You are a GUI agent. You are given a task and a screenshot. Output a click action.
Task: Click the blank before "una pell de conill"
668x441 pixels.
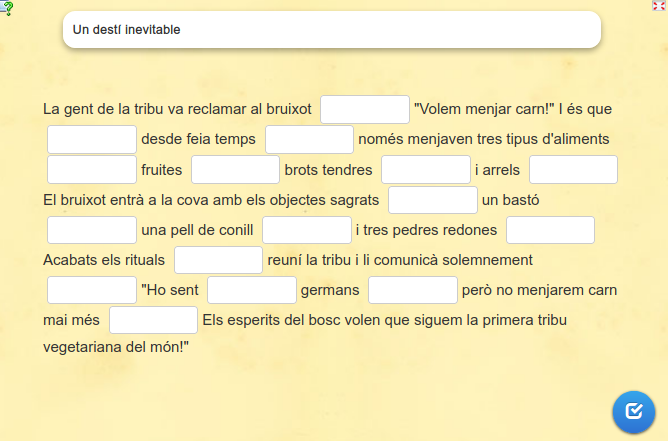point(92,230)
